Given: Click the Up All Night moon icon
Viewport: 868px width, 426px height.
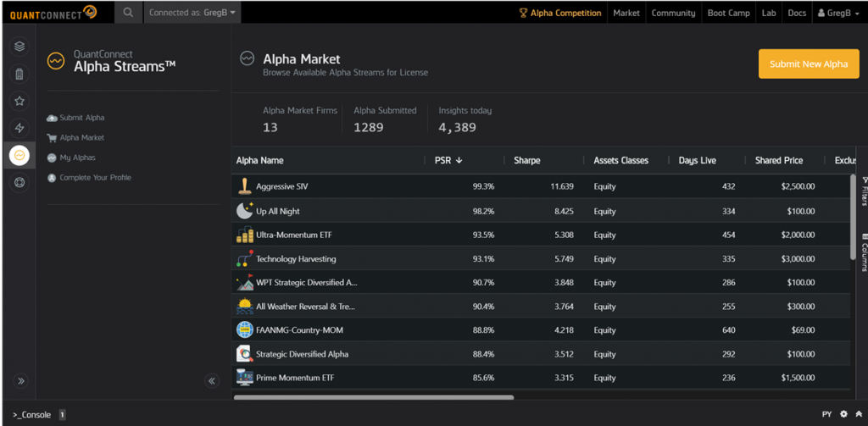Looking at the screenshot, I should [245, 211].
